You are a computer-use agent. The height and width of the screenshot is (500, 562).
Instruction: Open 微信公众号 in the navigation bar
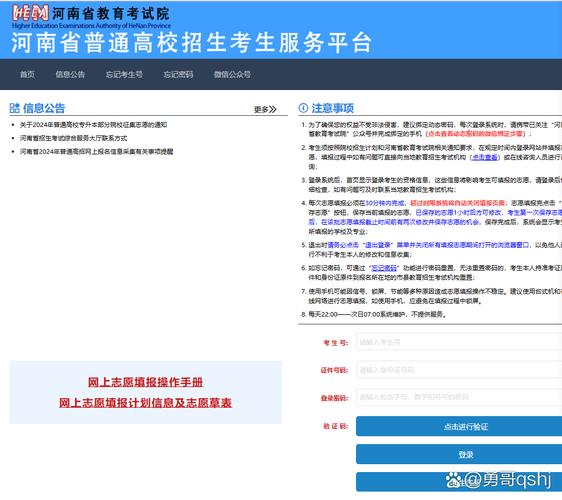point(232,74)
